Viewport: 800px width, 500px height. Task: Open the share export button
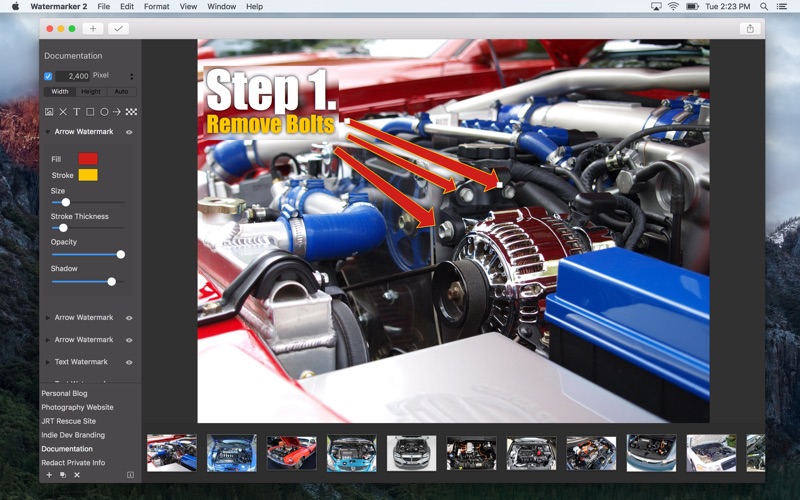[750, 29]
